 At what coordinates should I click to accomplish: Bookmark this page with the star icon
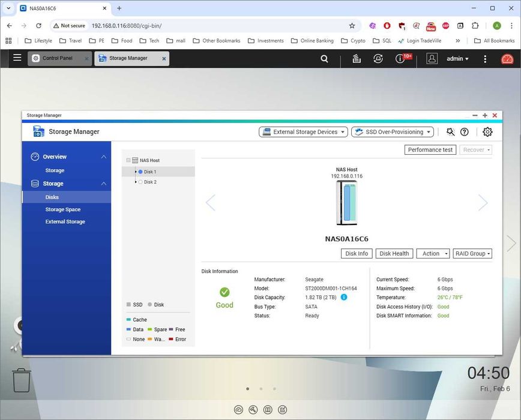click(x=352, y=26)
